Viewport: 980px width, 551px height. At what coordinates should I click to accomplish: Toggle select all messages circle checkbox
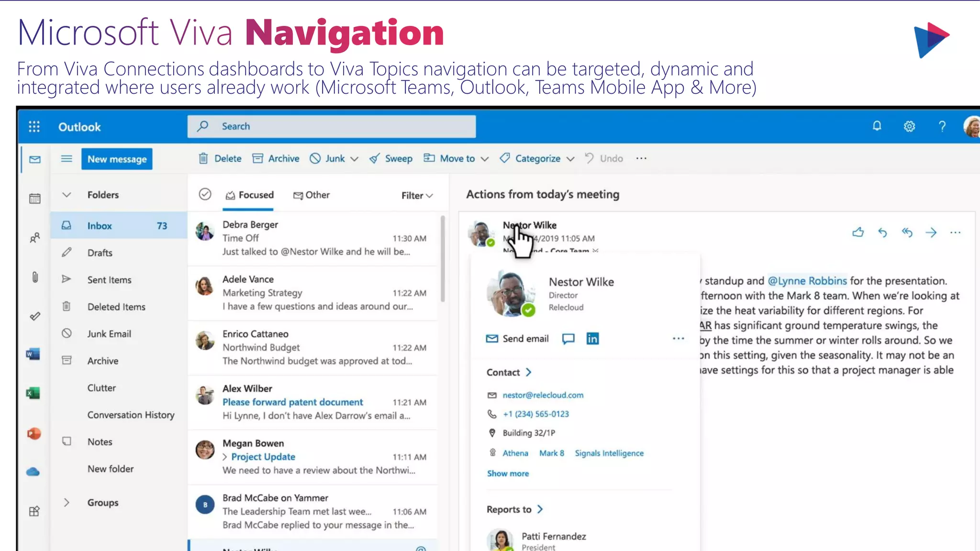(x=205, y=194)
